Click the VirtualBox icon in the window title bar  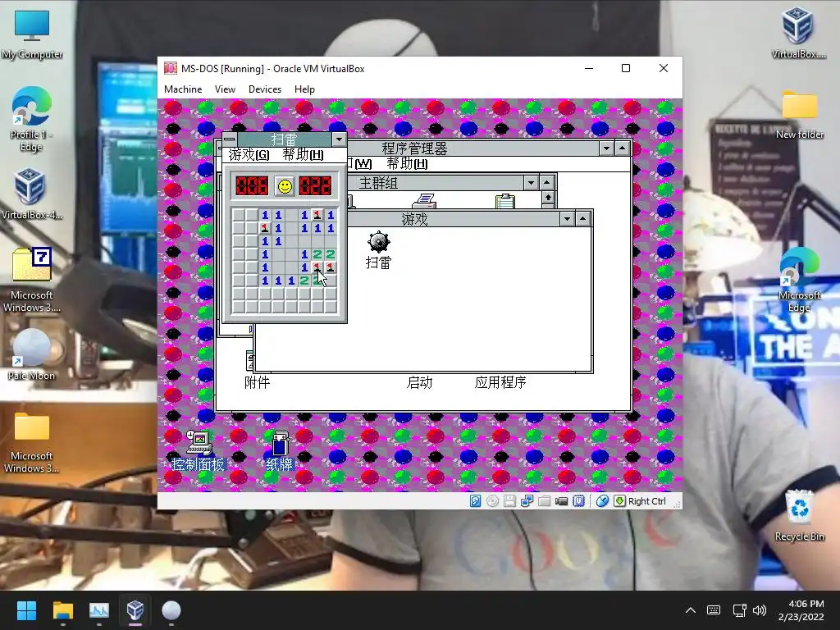pyautogui.click(x=171, y=68)
